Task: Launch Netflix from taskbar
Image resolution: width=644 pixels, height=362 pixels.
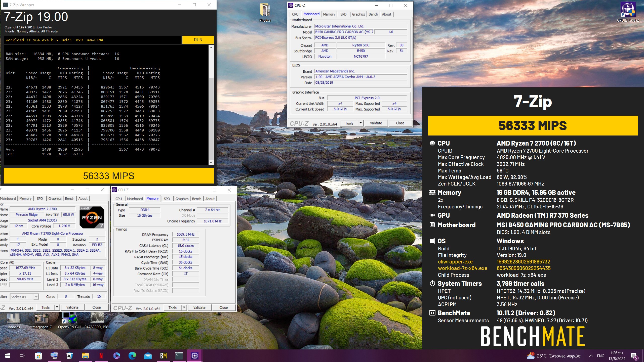Action: tap(101, 356)
